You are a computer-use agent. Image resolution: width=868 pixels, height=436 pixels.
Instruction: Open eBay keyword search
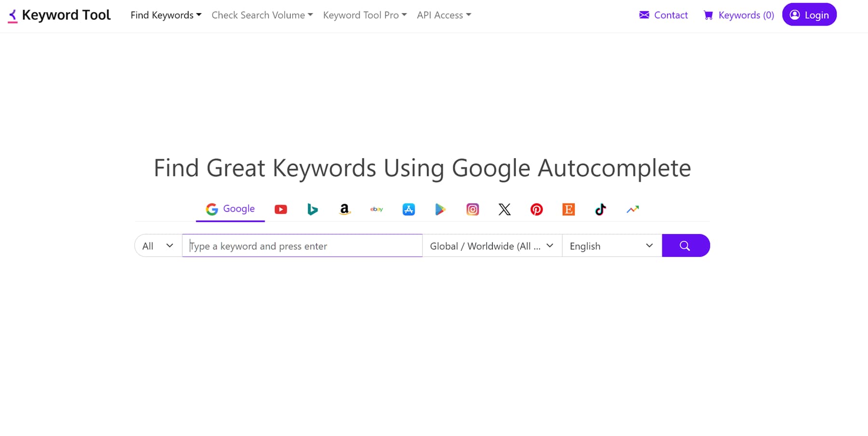[x=377, y=209]
